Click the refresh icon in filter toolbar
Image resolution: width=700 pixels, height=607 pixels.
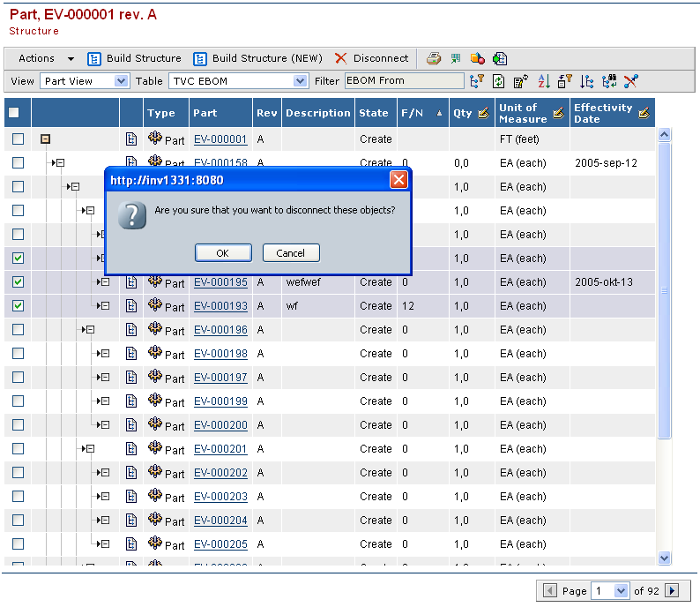click(x=498, y=81)
